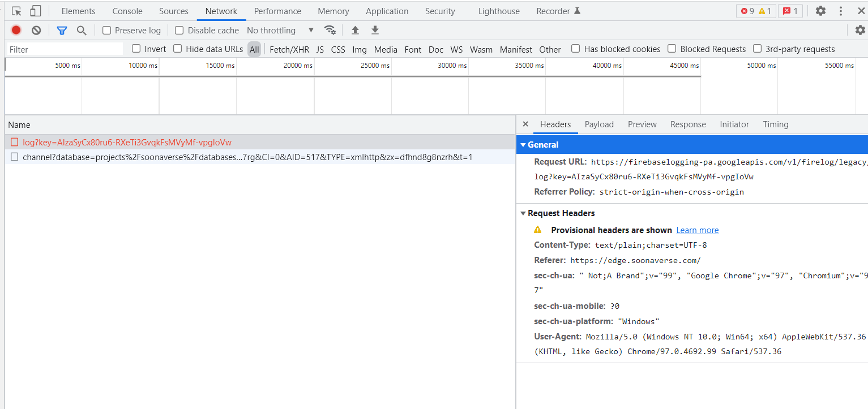This screenshot has width=868, height=409.
Task: Check the Hide data URLs option
Action: pyautogui.click(x=177, y=49)
